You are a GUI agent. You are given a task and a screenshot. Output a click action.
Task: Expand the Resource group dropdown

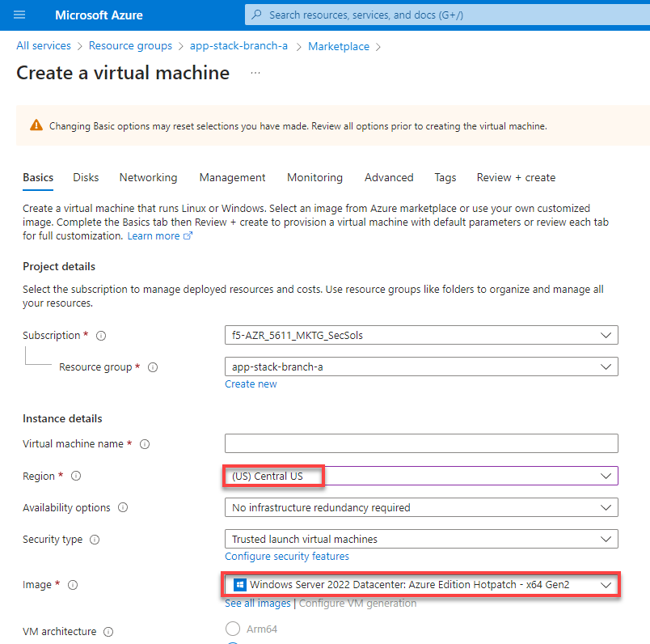421,366
